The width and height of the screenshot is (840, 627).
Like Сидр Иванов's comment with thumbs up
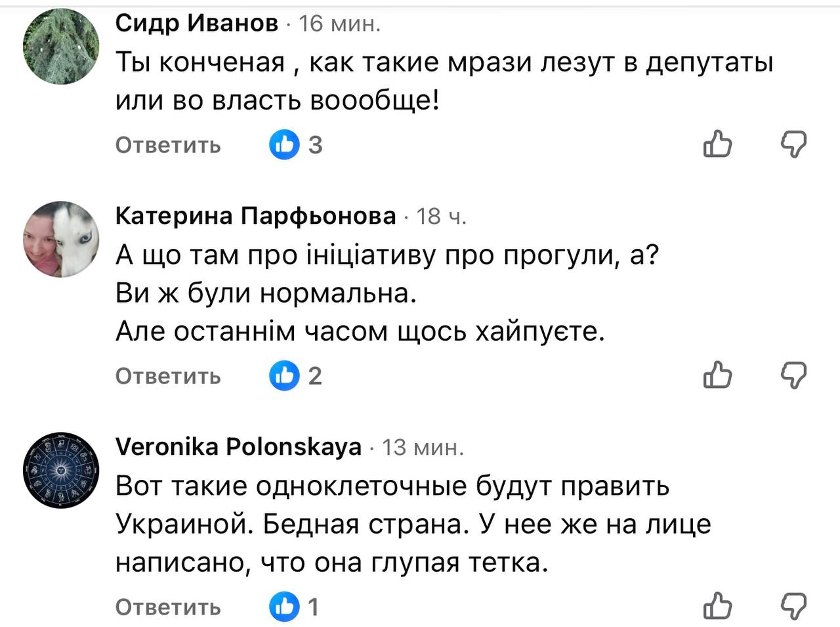point(717,144)
